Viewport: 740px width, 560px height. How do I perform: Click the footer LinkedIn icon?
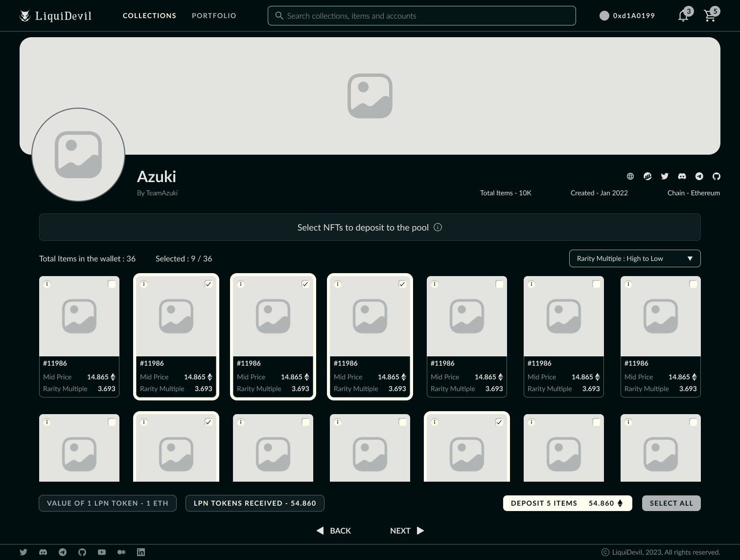(x=141, y=552)
